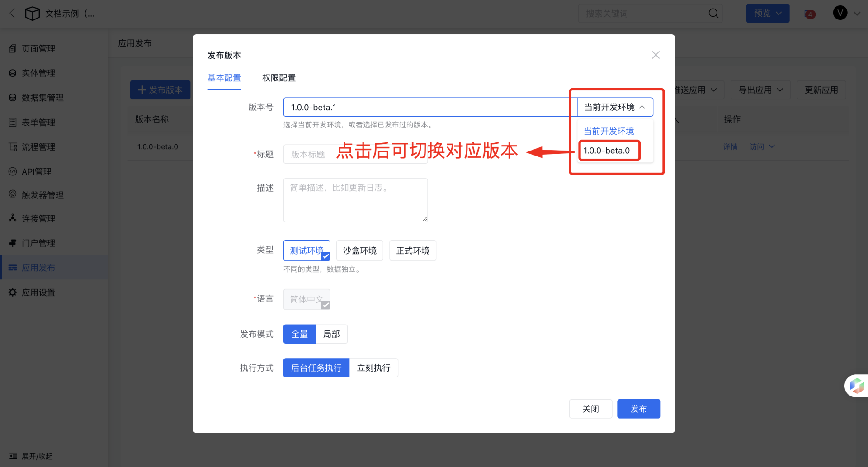Image resolution: width=868 pixels, height=467 pixels.
Task: Choose 立刻执行 execution method
Action: point(373,368)
